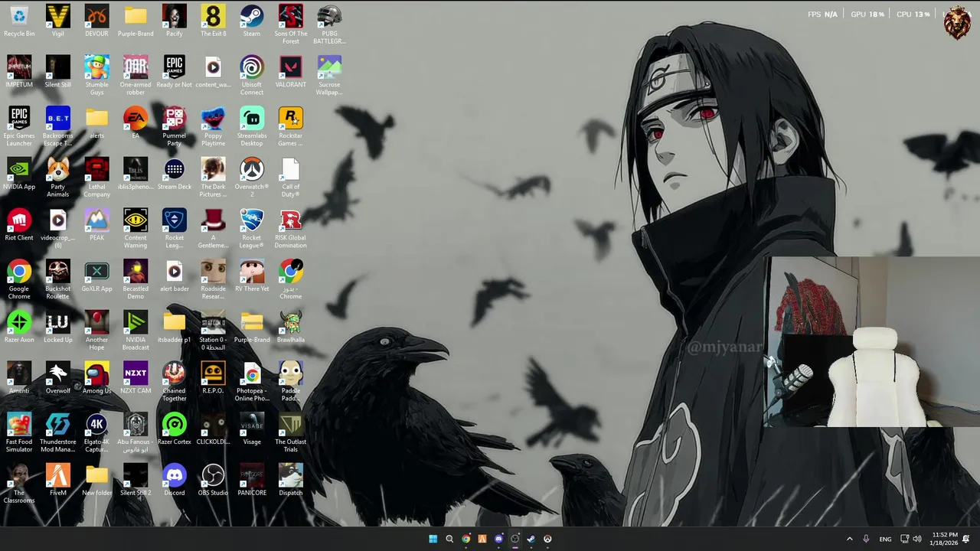The height and width of the screenshot is (551, 980).
Task: Launch Brawlhalla from the desktop
Action: (x=291, y=328)
